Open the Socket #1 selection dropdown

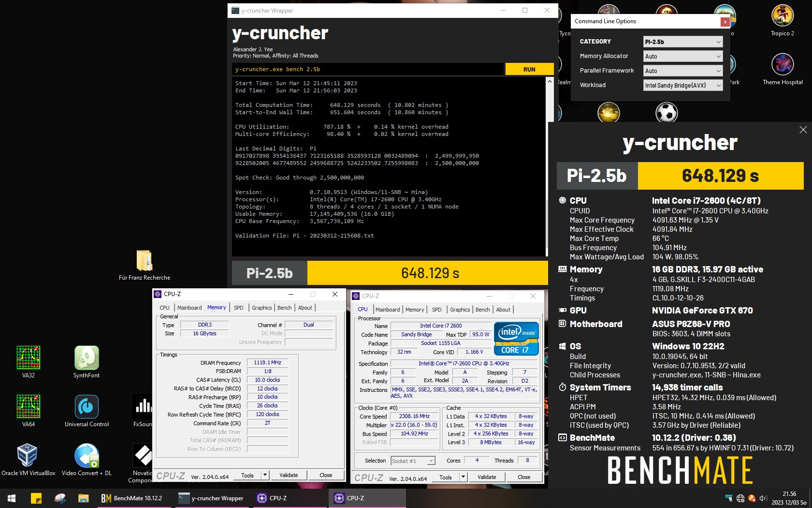413,461
